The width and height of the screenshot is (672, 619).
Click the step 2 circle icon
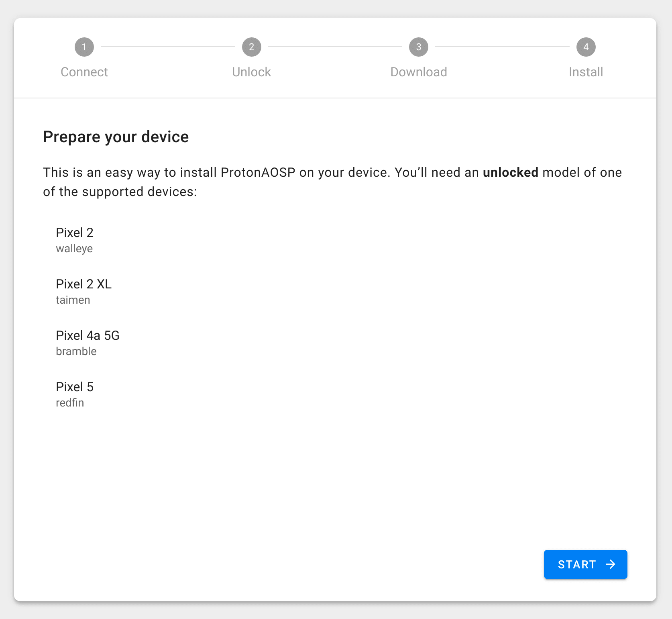point(252,47)
